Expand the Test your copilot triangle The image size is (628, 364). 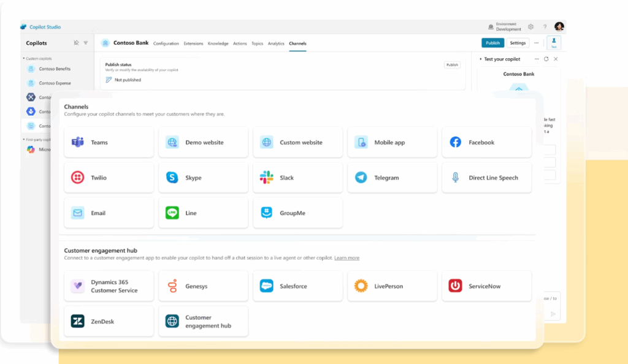(x=481, y=59)
